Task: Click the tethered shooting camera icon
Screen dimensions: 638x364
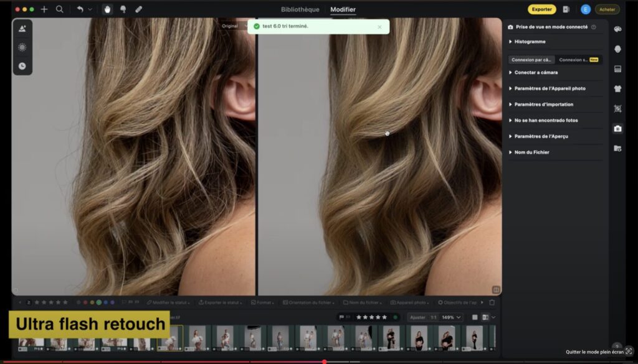Action: (617, 128)
